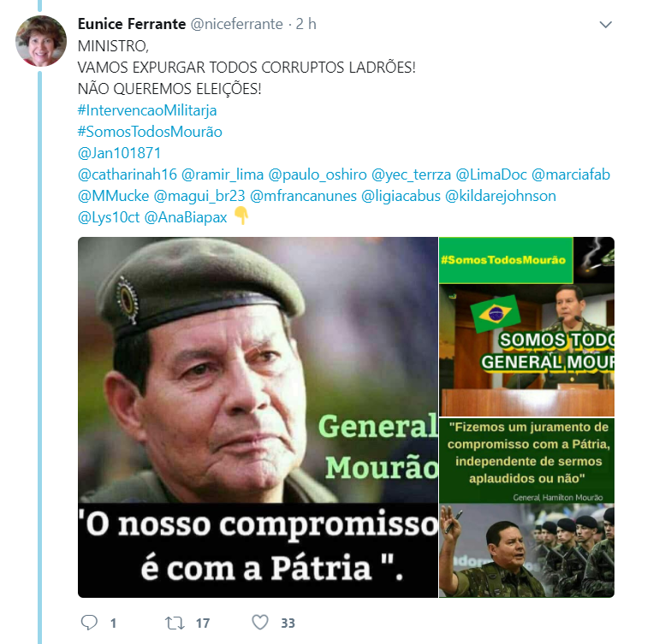Image resolution: width=647 pixels, height=644 pixels.
Task: Open hashtag #IntervencaoMilitarja
Action: pyautogui.click(x=147, y=110)
